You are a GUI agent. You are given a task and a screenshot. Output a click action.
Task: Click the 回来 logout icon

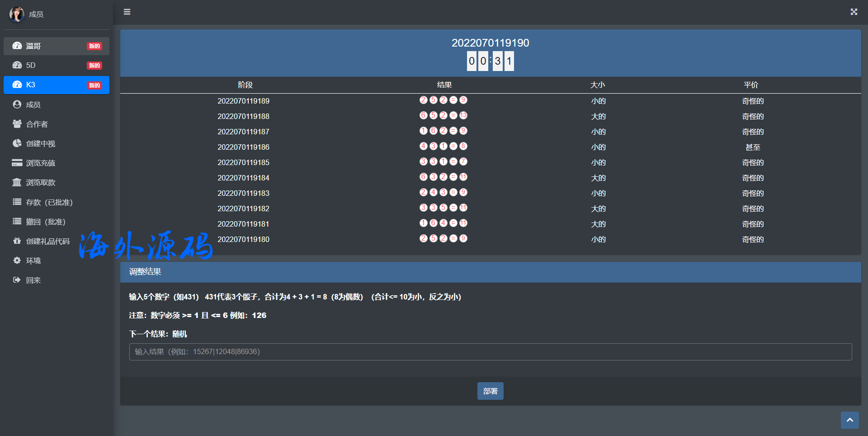pos(17,280)
